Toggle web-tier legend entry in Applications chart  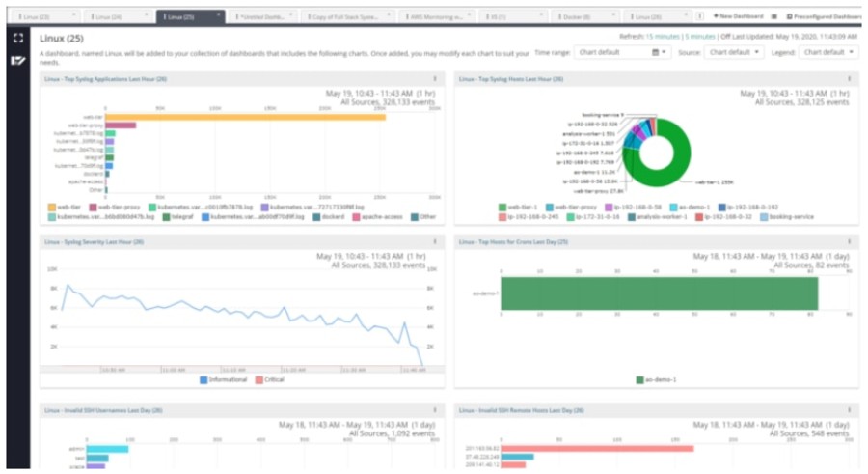pyautogui.click(x=65, y=208)
